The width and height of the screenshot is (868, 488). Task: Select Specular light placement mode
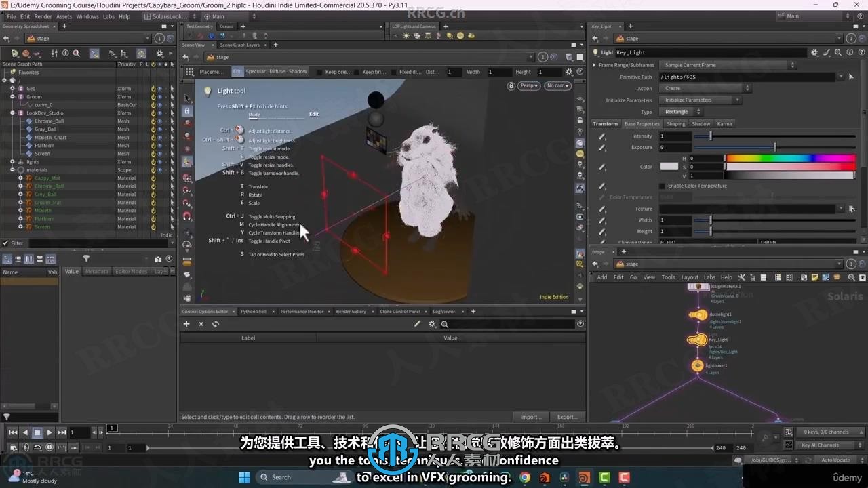256,72
